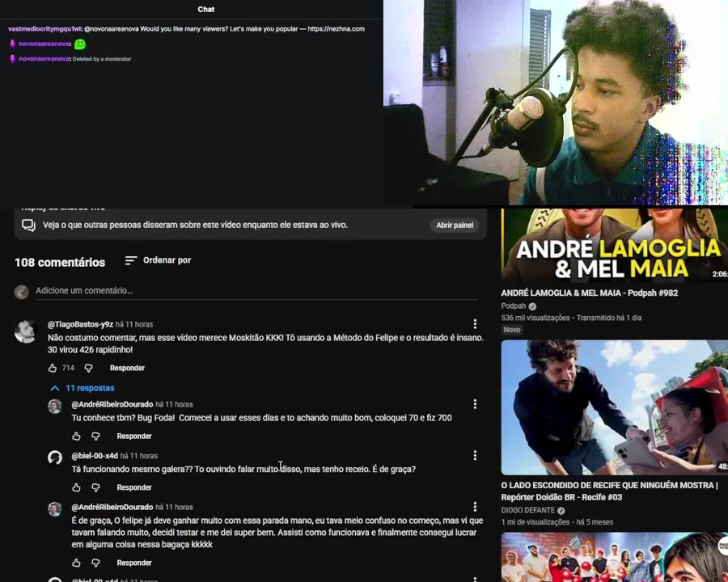Collapse the '11 respostas' thread
This screenshot has width=728, height=582.
[x=83, y=388]
